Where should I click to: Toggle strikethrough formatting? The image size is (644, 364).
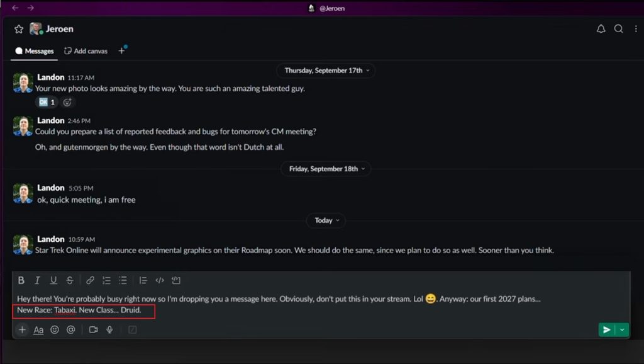click(x=70, y=280)
